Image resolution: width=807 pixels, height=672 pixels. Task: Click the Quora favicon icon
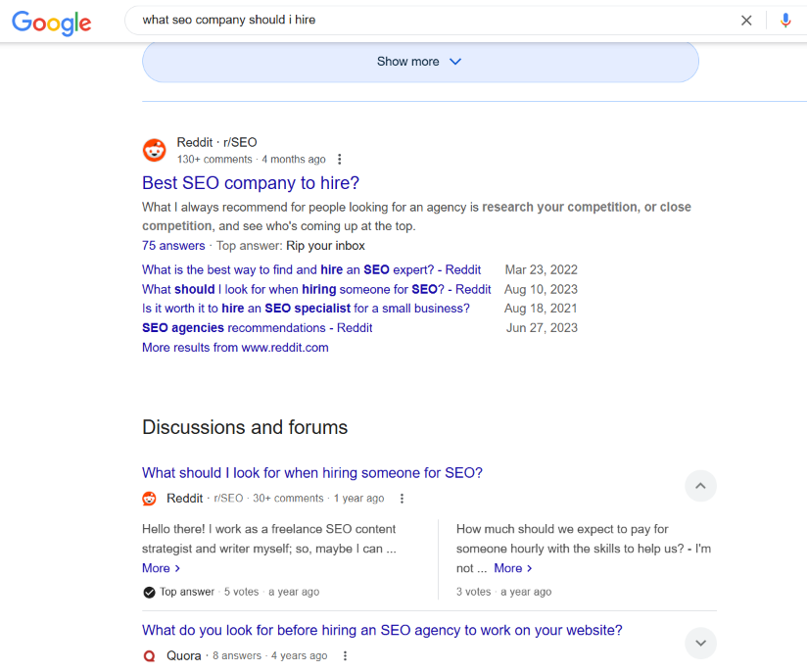pyautogui.click(x=149, y=656)
